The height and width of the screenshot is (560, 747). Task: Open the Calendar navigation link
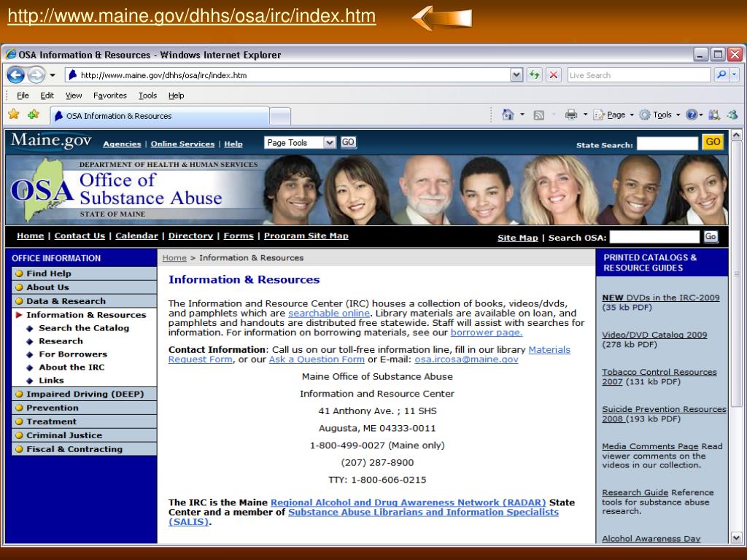(136, 236)
